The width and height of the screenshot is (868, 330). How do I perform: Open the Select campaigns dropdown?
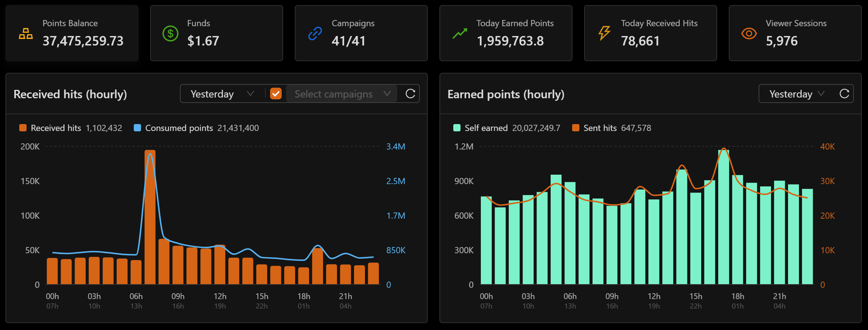pyautogui.click(x=342, y=94)
